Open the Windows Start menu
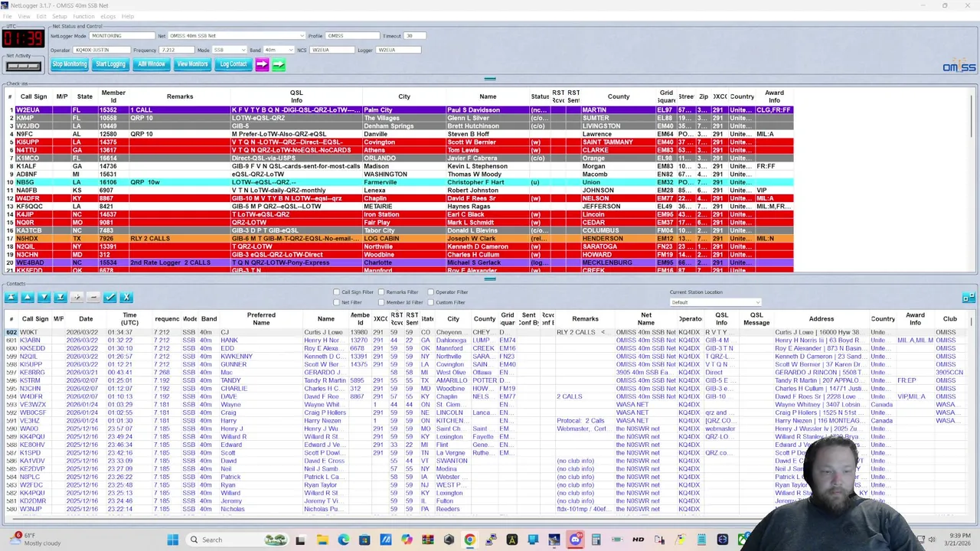This screenshot has width=980, height=551. pyautogui.click(x=173, y=540)
